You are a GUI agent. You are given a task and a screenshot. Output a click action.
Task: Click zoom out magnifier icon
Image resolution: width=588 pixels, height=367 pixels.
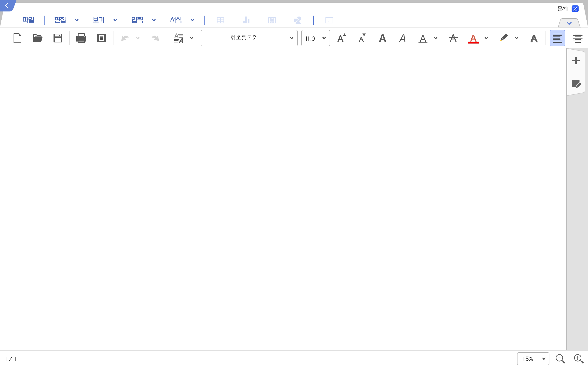(x=560, y=359)
